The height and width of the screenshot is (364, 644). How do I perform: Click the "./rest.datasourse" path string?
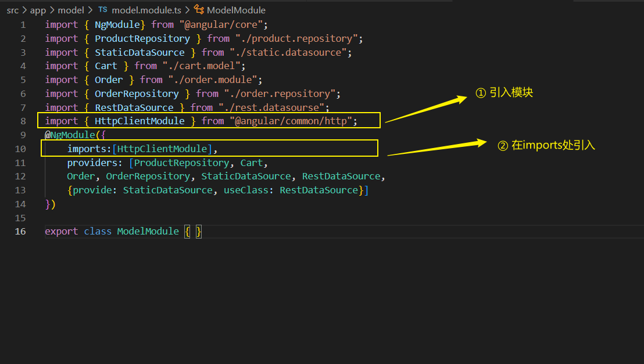[x=271, y=107]
